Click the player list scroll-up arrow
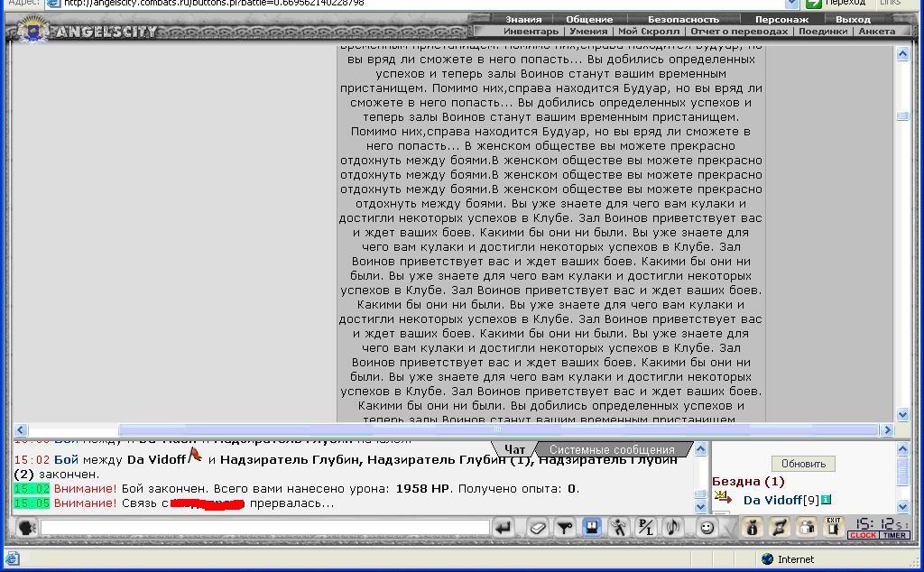Image resolution: width=924 pixels, height=572 pixels. coord(902,449)
